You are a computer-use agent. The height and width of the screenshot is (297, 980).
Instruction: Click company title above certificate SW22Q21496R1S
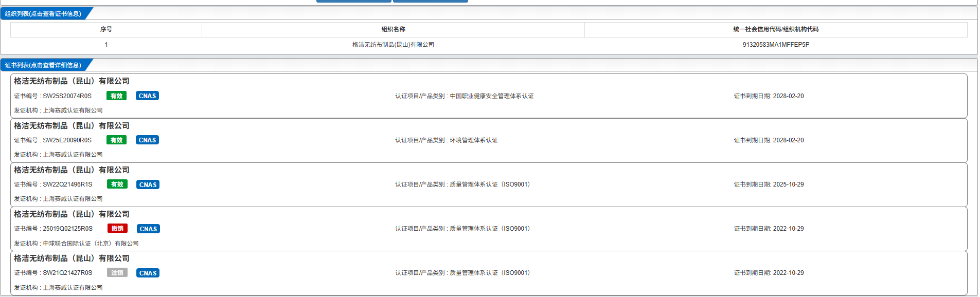pyautogui.click(x=72, y=170)
